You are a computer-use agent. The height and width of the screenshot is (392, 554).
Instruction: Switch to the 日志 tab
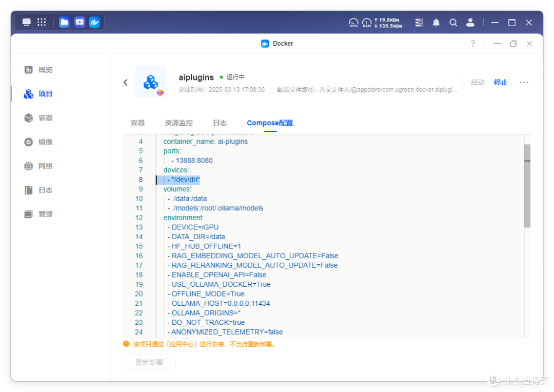(220, 123)
